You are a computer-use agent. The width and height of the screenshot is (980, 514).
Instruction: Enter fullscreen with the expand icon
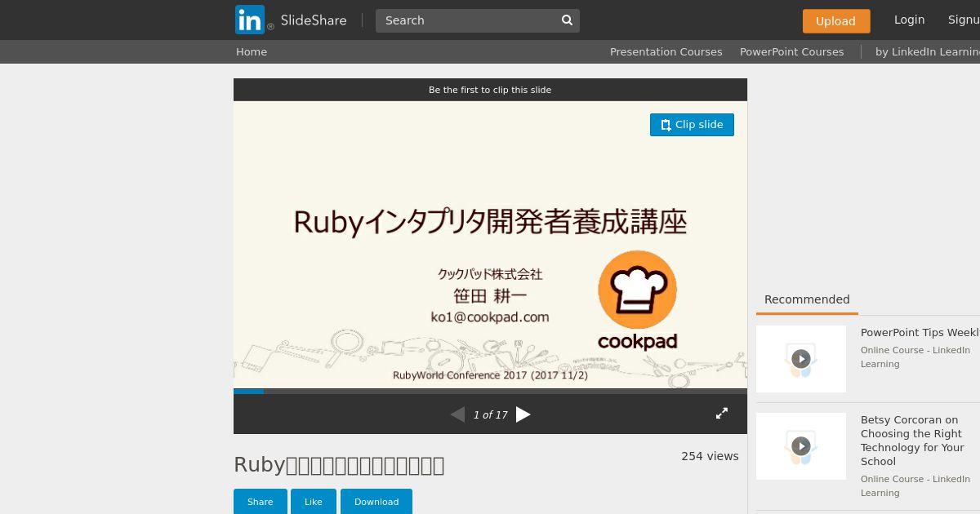tap(722, 414)
